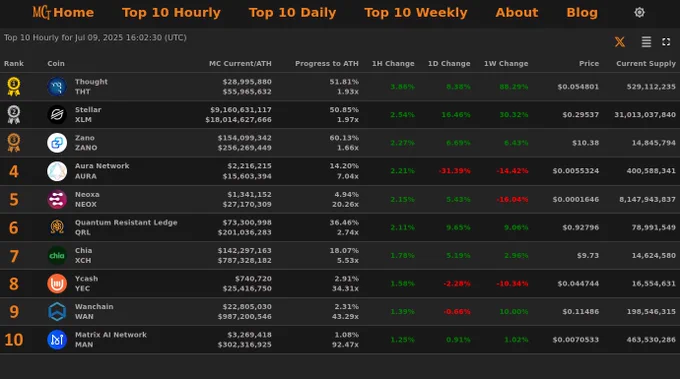The height and width of the screenshot is (379, 680).
Task: Sort by Price column header
Action: tap(589, 63)
